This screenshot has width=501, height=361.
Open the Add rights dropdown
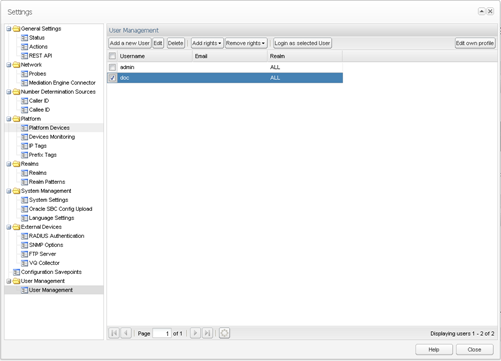[x=207, y=43]
